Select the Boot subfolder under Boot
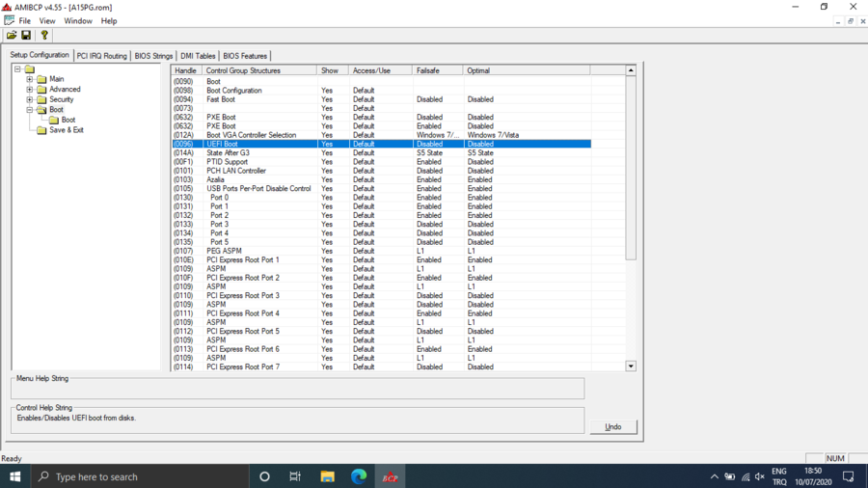This screenshot has height=488, width=868. tap(68, 120)
